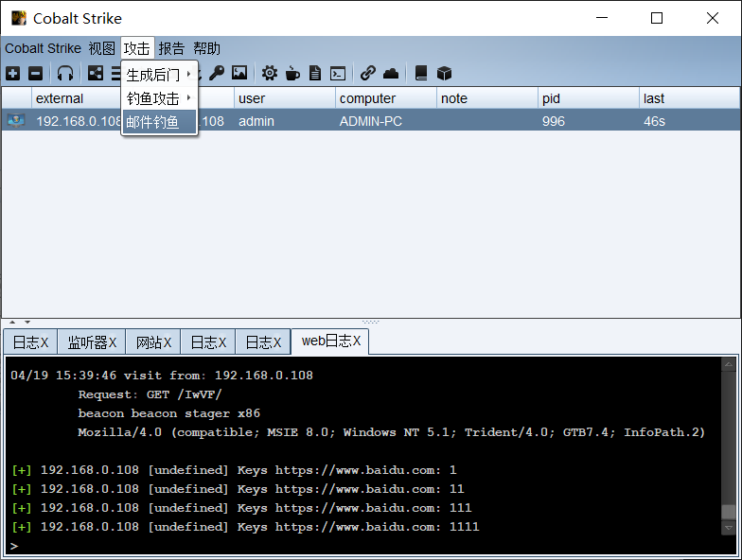Open the 视图 menu
The image size is (742, 560).
[x=101, y=48]
